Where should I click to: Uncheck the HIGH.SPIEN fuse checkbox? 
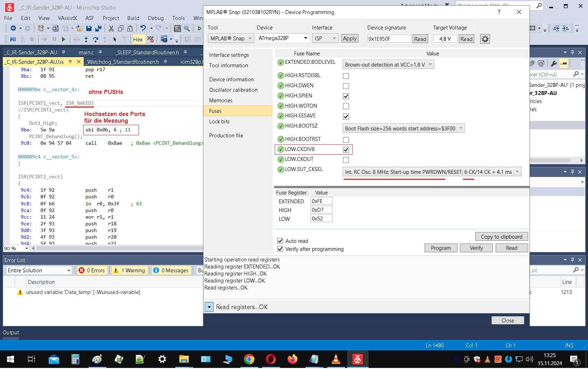click(x=346, y=96)
